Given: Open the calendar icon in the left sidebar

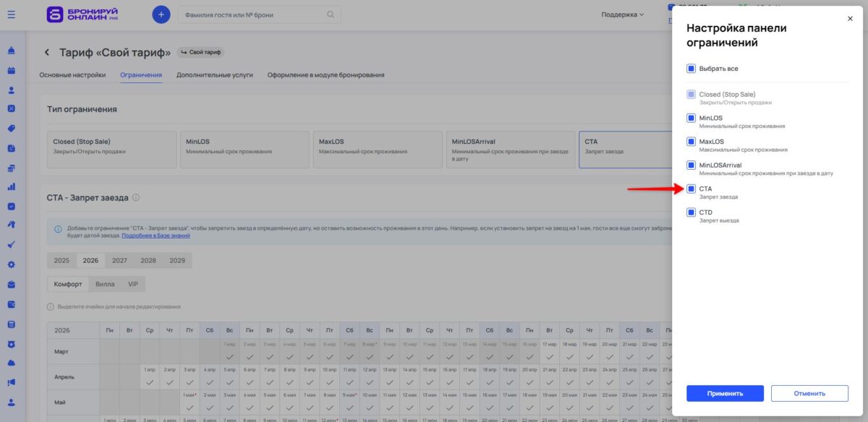Looking at the screenshot, I should [x=10, y=69].
